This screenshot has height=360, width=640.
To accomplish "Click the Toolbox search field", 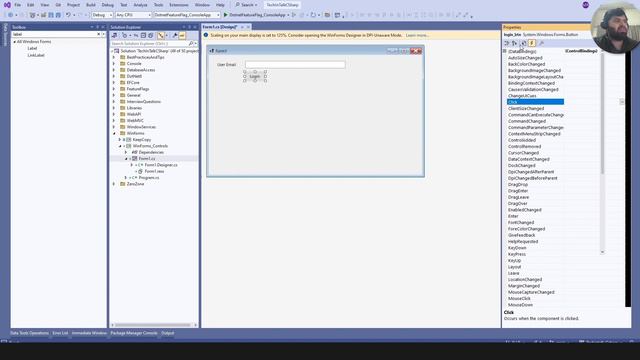I will (x=54, y=34).
